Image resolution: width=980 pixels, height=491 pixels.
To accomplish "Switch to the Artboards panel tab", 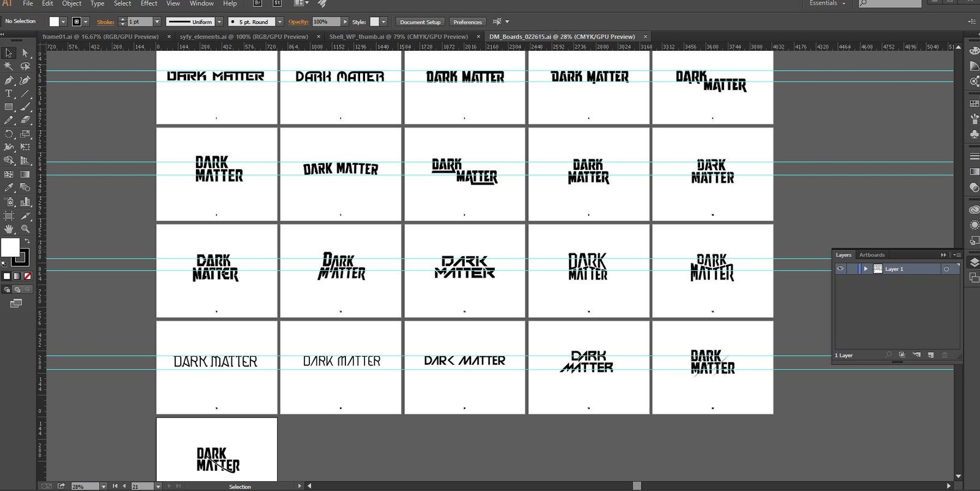I will (872, 255).
